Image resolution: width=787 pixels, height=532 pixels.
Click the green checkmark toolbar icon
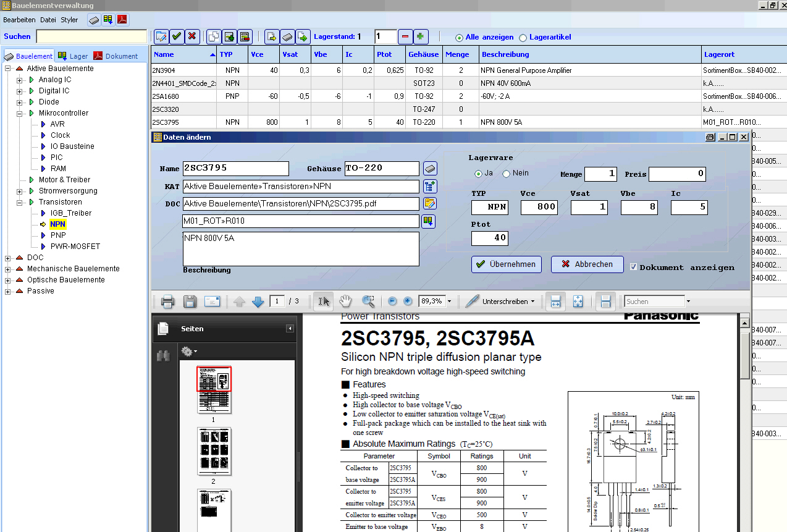177,36
